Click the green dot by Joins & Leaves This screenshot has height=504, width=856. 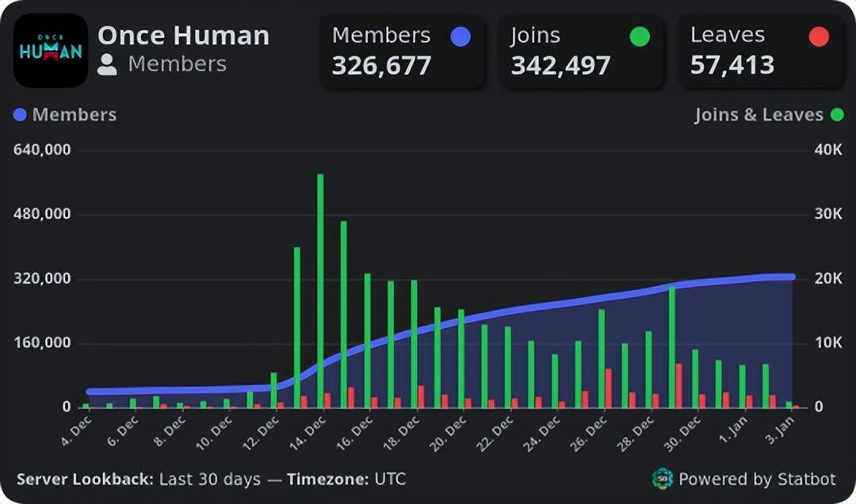836,115
